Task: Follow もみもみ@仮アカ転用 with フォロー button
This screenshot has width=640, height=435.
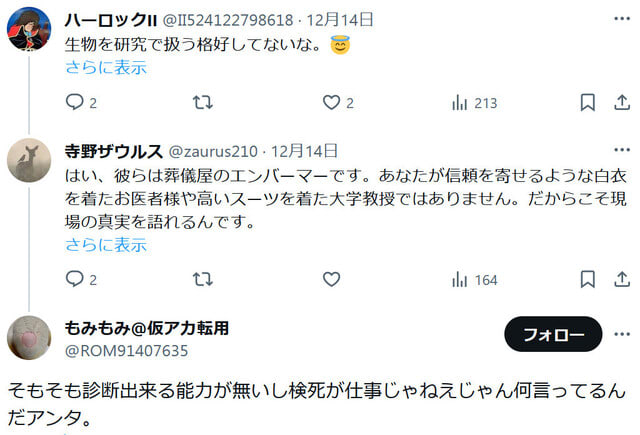Action: pyautogui.click(x=553, y=334)
